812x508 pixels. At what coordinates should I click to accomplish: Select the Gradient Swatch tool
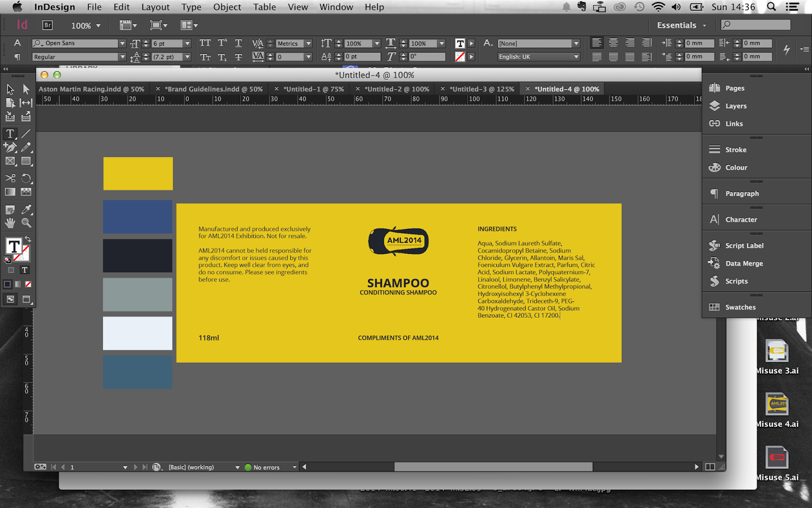(10, 192)
